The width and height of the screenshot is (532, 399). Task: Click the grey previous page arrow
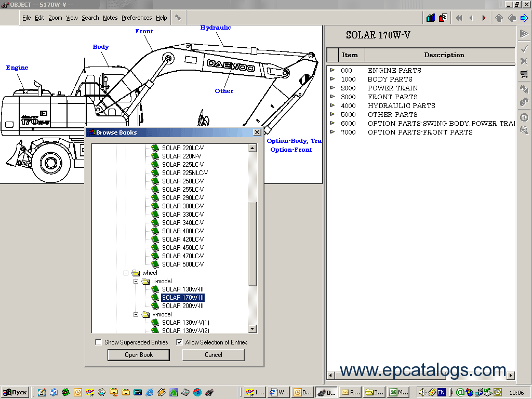[471, 18]
